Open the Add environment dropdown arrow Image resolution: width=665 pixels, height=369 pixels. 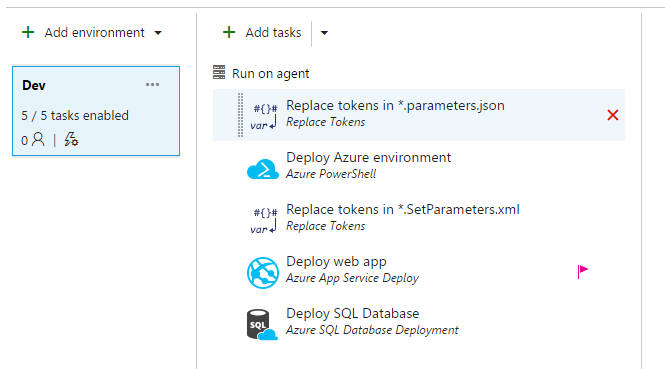[x=158, y=33]
